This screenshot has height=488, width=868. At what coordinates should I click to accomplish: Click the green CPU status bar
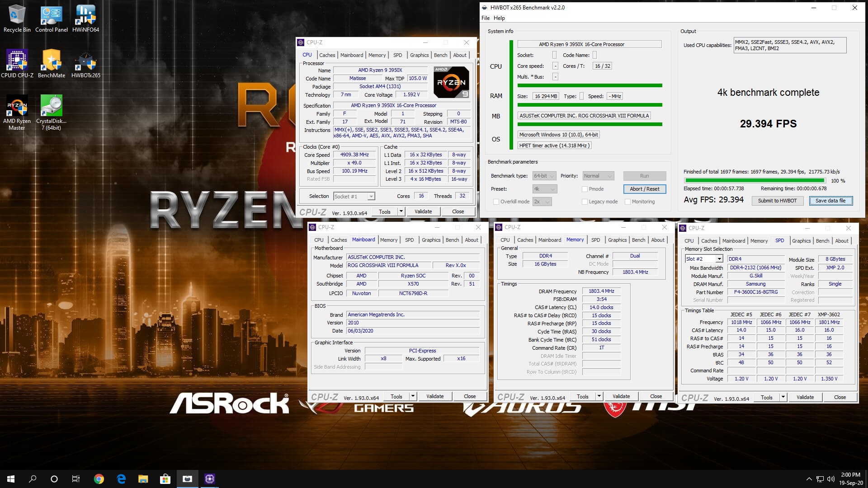pyautogui.click(x=590, y=85)
